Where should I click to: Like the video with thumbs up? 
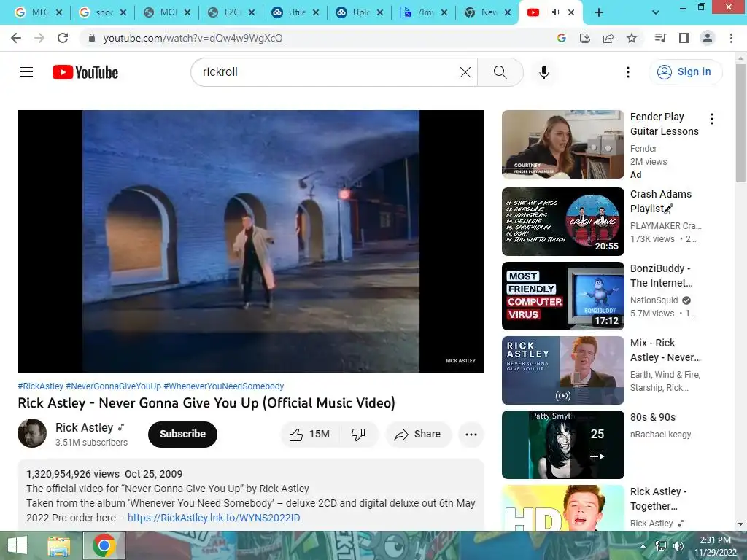(x=311, y=435)
